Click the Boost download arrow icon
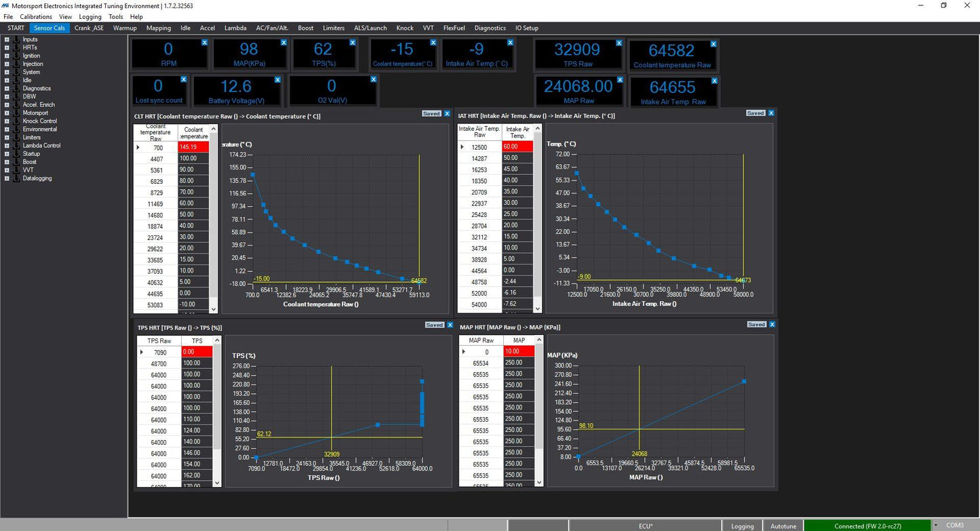Screen dimensions: 980x531 point(16,162)
